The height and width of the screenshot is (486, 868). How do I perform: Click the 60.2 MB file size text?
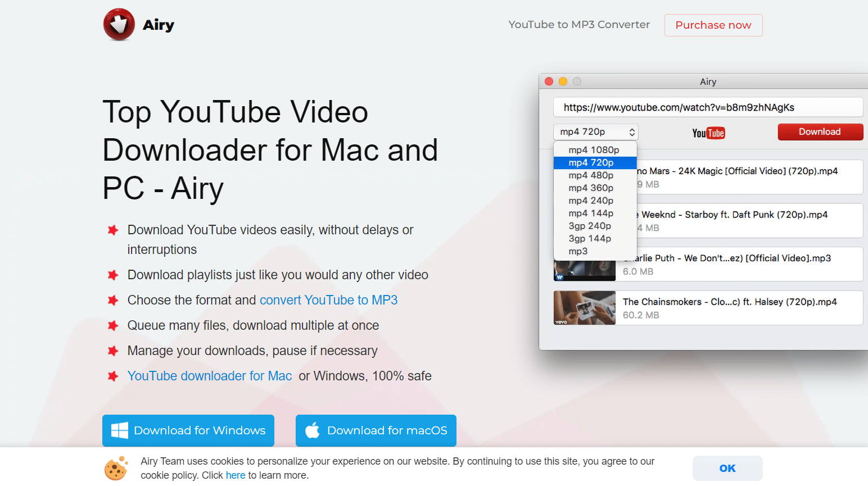(x=641, y=315)
